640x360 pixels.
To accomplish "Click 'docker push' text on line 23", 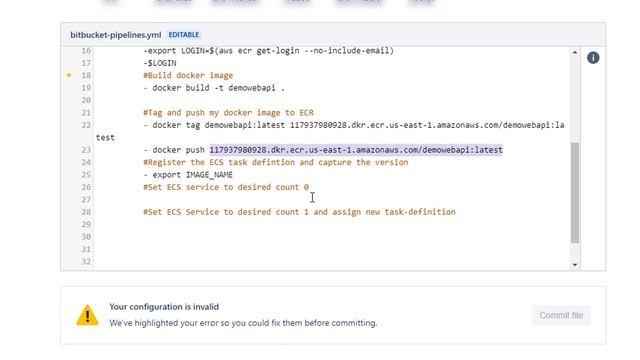I will (x=178, y=150).
